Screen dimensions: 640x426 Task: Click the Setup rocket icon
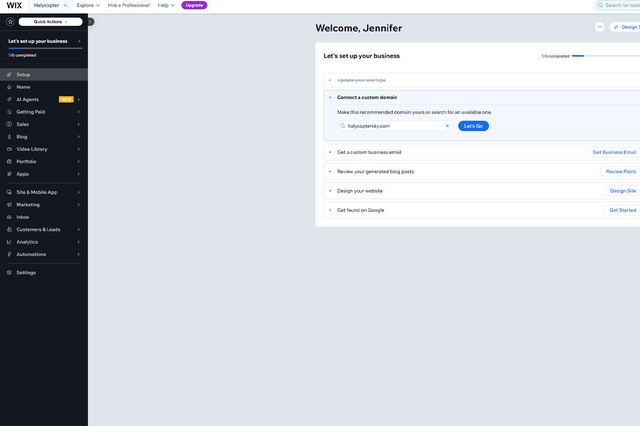click(x=9, y=75)
